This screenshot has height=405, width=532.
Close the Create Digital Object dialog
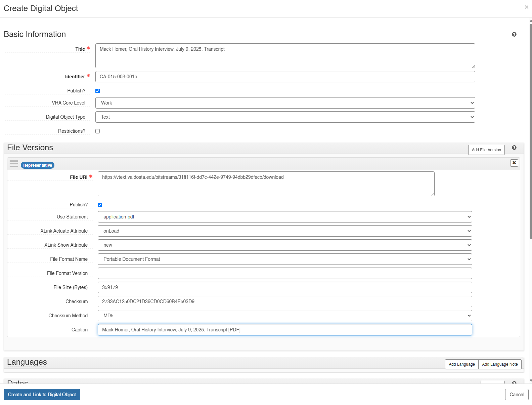click(526, 7)
